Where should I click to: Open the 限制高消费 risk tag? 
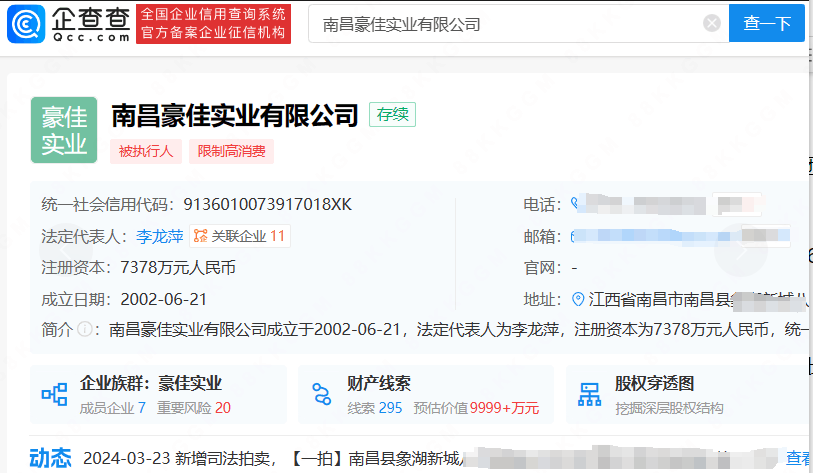point(231,151)
